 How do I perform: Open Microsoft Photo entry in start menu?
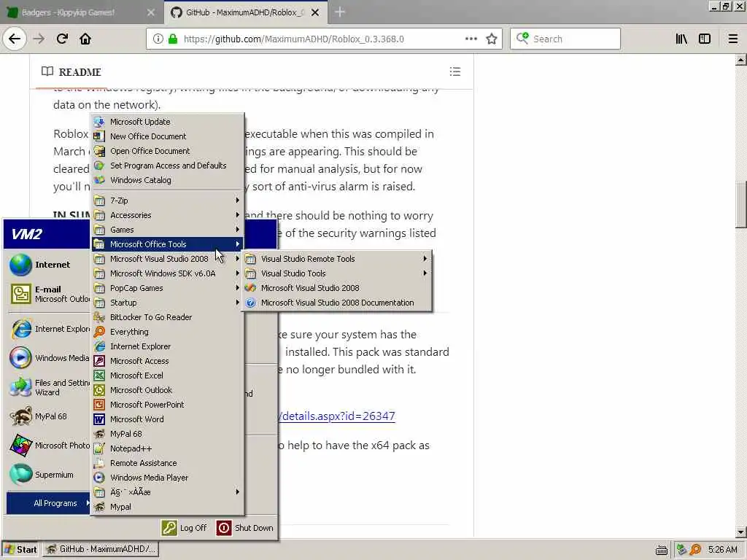[x=49, y=446]
